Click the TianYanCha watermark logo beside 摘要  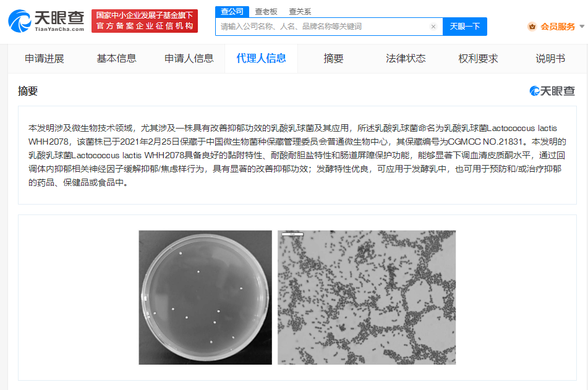point(552,91)
